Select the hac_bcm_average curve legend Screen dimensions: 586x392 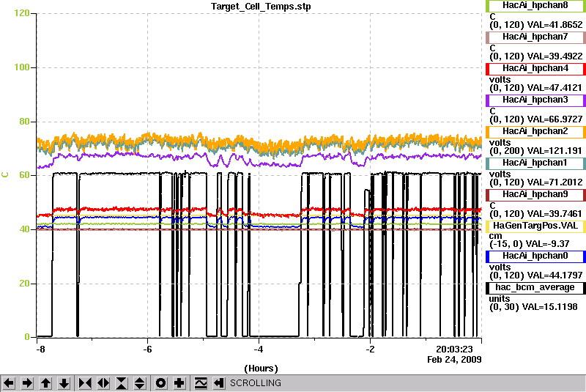coord(535,288)
